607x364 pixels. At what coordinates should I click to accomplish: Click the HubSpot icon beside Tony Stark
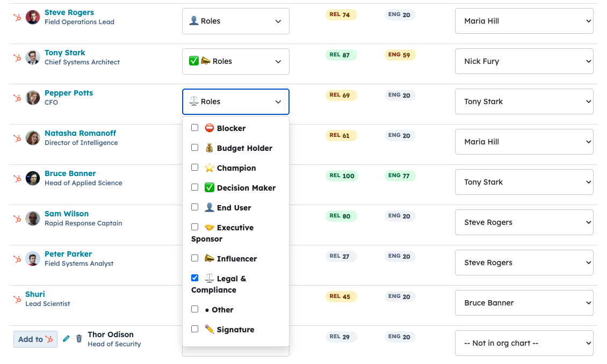(x=17, y=57)
